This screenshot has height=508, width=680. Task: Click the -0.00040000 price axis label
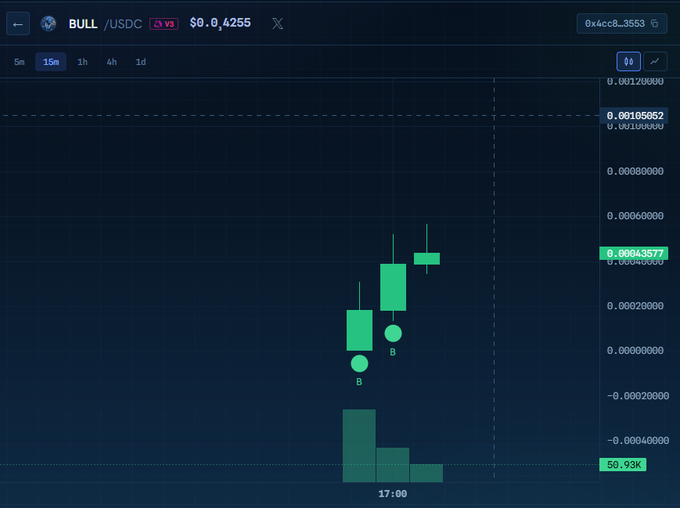pyautogui.click(x=638, y=441)
